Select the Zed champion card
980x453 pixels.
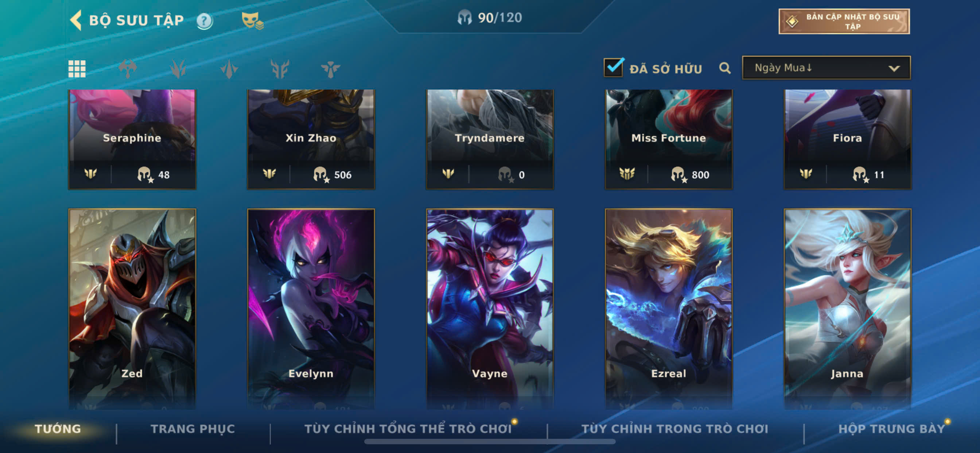click(x=132, y=309)
